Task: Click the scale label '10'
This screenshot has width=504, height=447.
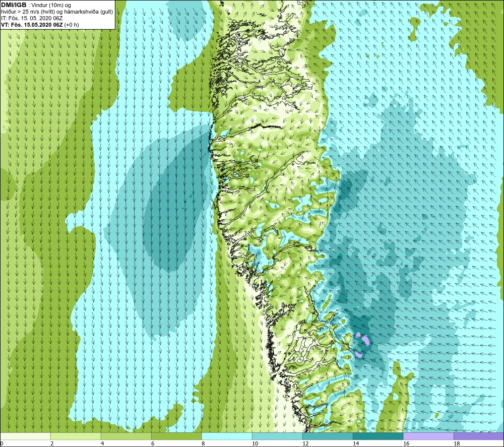Action: [x=255, y=443]
